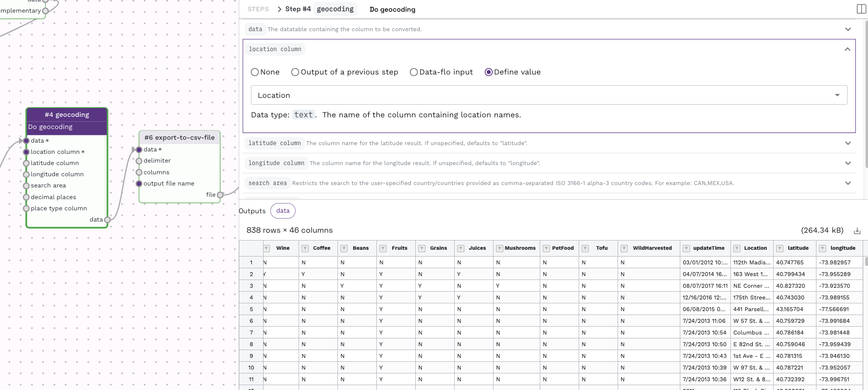868x390 pixels.
Task: Download the output data table
Action: tap(857, 231)
